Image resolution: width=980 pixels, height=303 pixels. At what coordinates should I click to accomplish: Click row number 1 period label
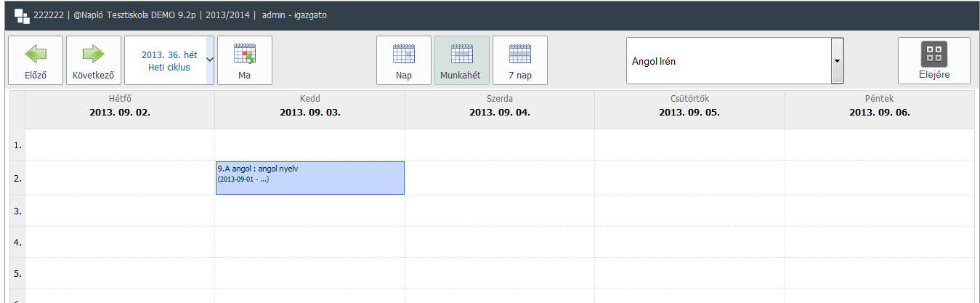coord(17,145)
